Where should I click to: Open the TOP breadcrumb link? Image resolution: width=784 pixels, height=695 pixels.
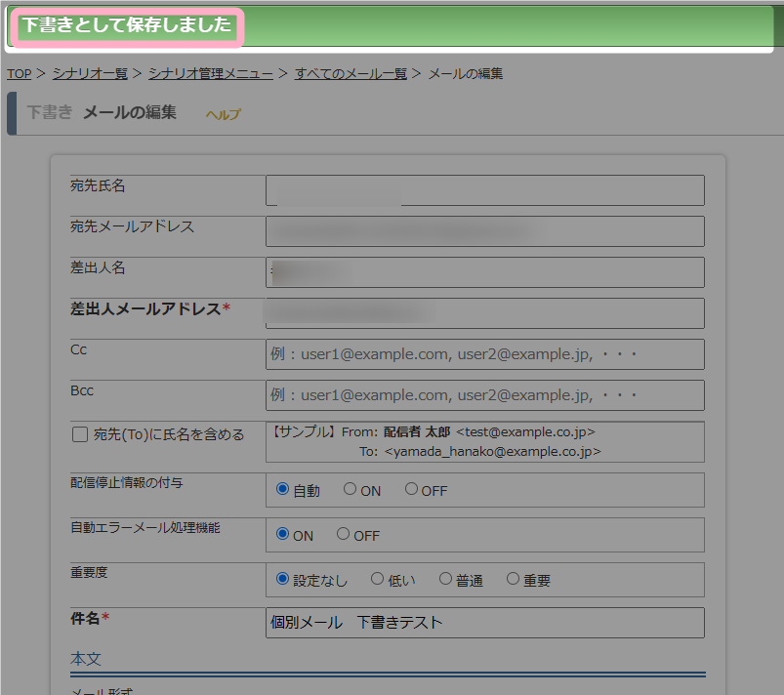(19, 74)
